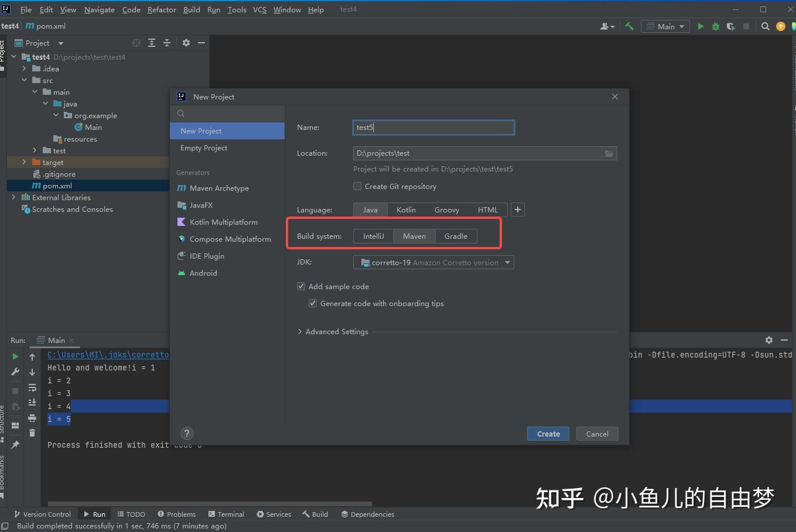This screenshot has width=796, height=532.
Task: Select Java language option
Action: click(x=370, y=210)
